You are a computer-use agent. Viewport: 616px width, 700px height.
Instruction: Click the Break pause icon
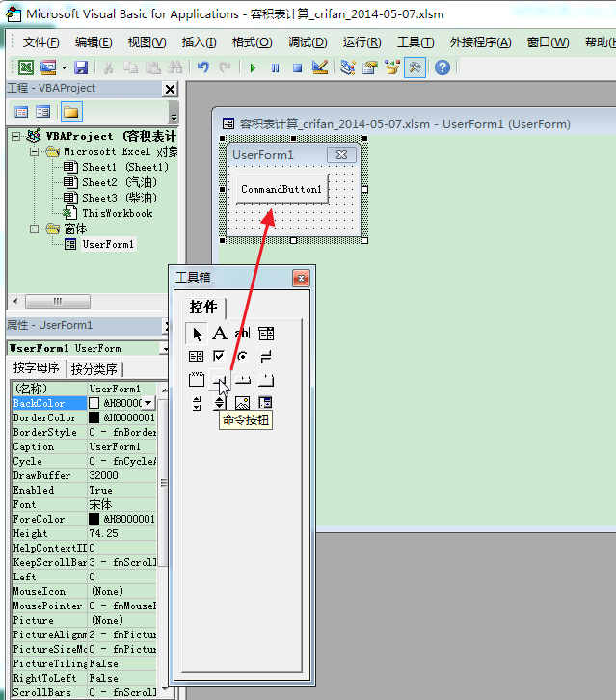pos(275,67)
